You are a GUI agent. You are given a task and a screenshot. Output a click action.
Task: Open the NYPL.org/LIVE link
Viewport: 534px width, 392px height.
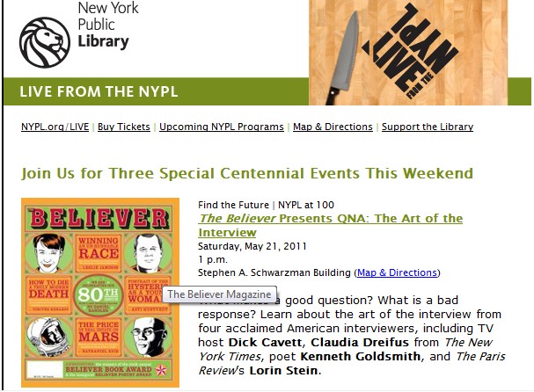point(55,127)
